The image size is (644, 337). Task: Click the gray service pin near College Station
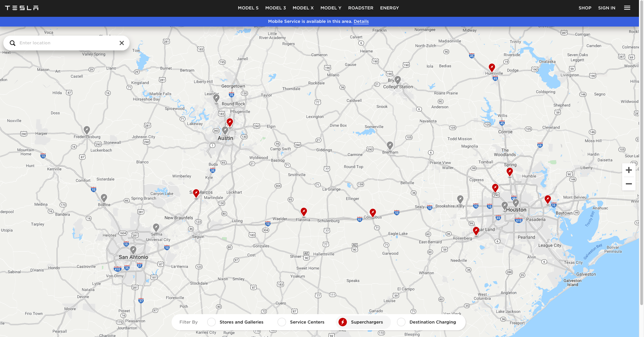point(398,80)
